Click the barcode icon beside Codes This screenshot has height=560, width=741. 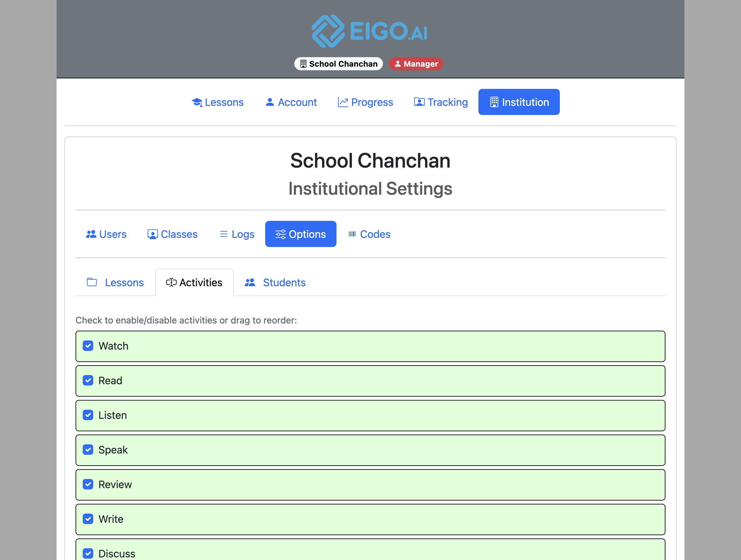pyautogui.click(x=352, y=234)
